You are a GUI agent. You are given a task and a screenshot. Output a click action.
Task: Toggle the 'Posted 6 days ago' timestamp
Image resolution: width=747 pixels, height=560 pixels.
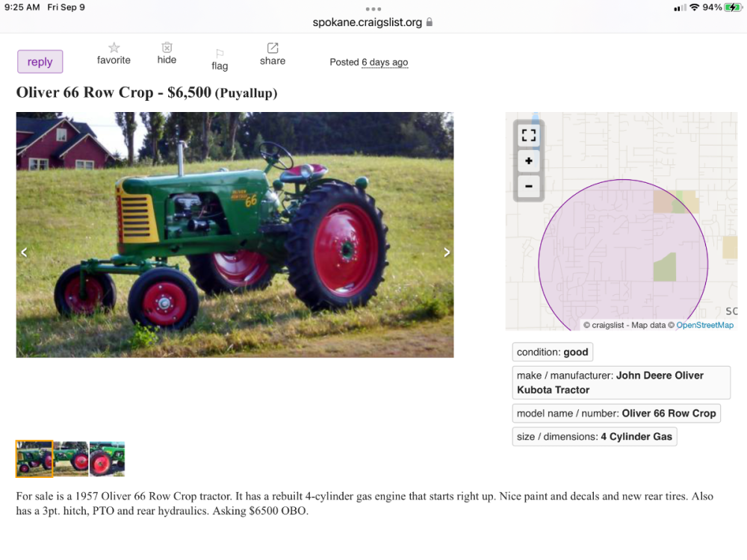click(x=385, y=62)
